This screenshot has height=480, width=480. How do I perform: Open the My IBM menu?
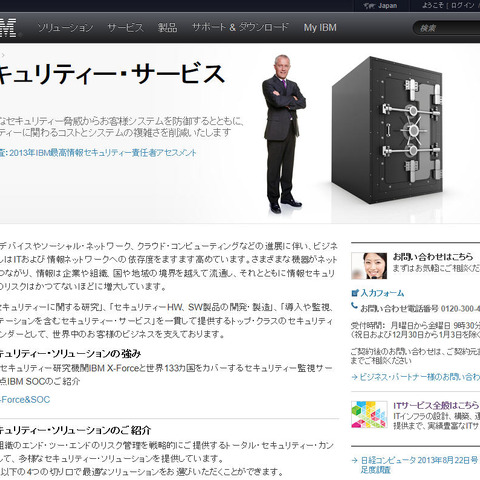[x=320, y=27]
